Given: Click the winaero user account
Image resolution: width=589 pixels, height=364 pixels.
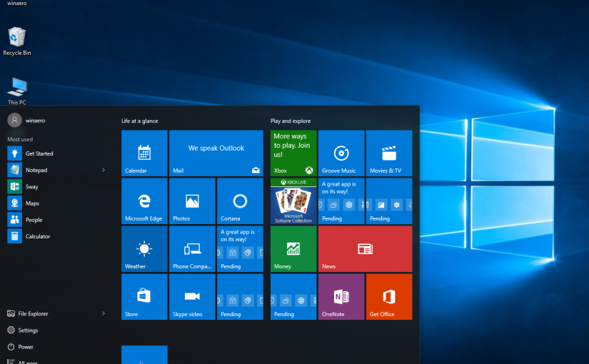Looking at the screenshot, I should click(26, 120).
